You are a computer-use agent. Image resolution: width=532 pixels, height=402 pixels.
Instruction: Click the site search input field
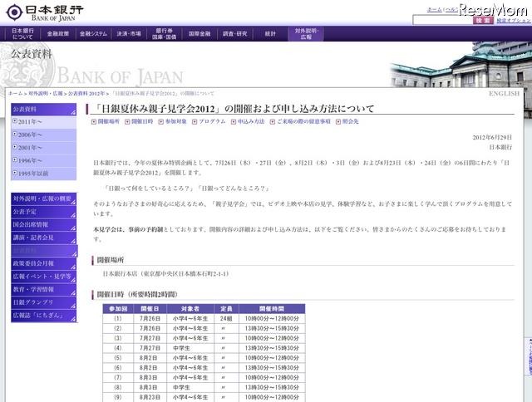[443, 20]
